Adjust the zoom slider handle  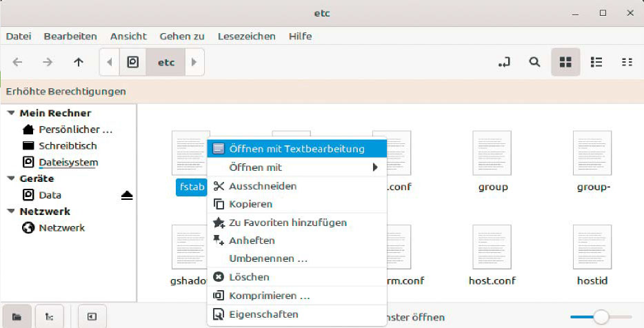[x=601, y=317]
